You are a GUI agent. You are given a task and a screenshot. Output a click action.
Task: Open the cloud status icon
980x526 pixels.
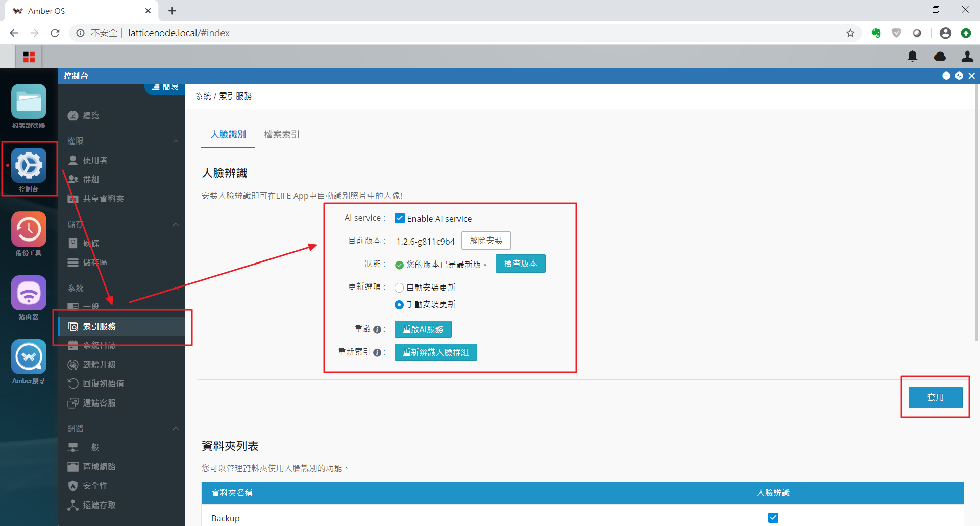click(x=940, y=56)
